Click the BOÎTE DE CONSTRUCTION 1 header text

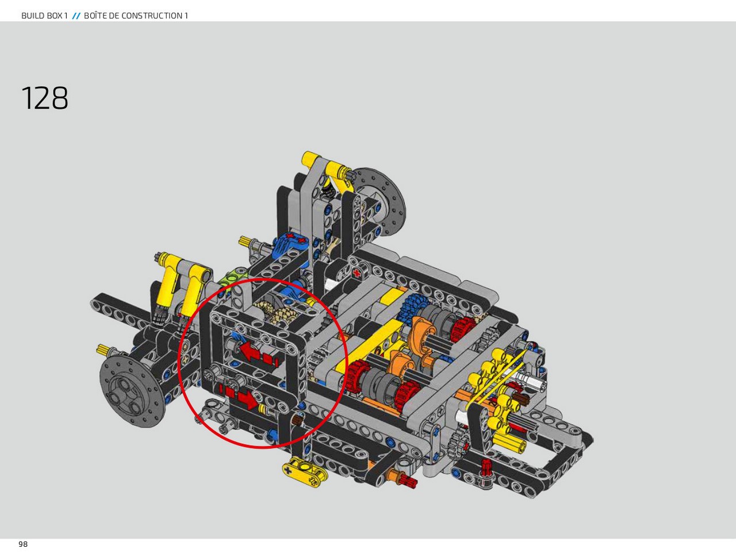[136, 16]
